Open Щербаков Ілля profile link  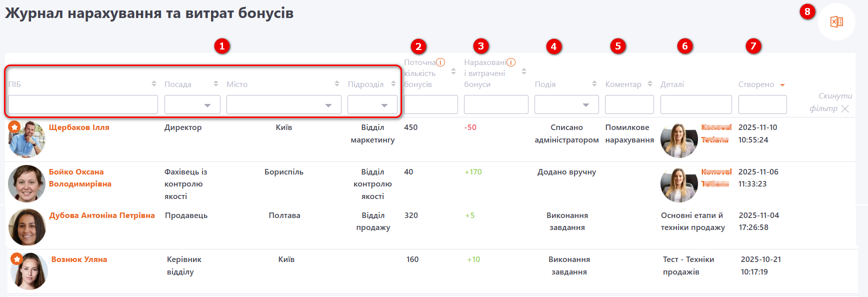point(79,127)
